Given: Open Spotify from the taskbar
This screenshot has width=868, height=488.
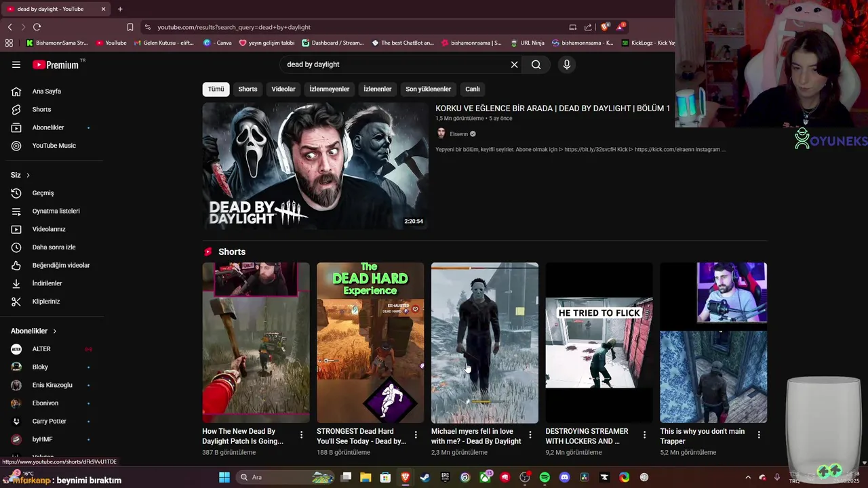Looking at the screenshot, I should (x=545, y=477).
